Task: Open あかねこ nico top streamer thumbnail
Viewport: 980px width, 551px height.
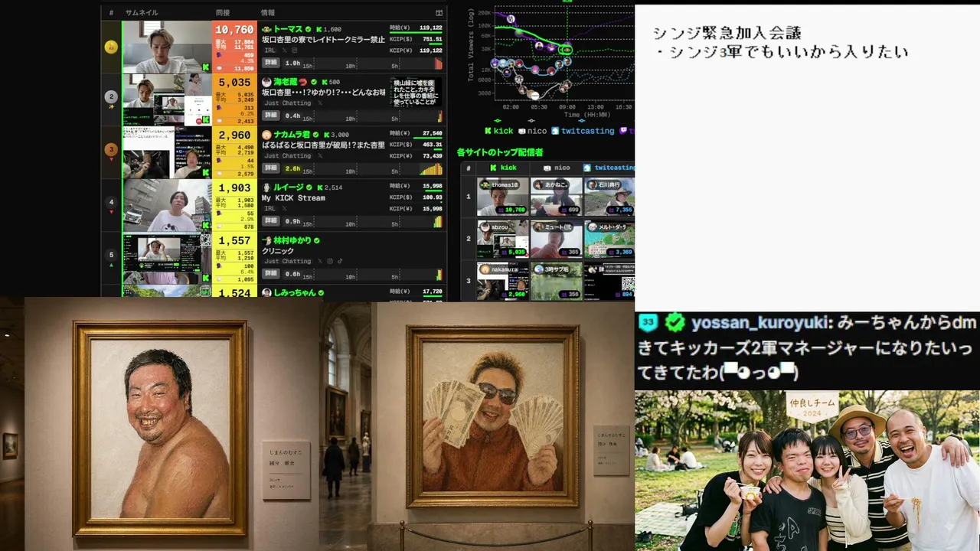Action: pyautogui.click(x=557, y=197)
